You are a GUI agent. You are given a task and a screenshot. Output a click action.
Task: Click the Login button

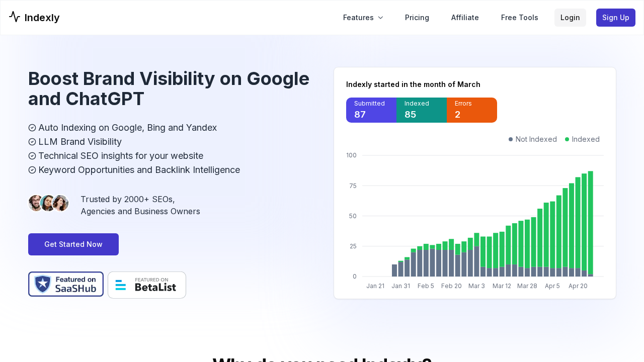570,18
